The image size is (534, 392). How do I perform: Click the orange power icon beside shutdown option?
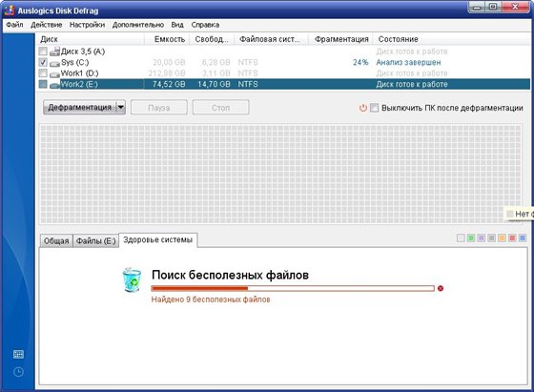363,108
